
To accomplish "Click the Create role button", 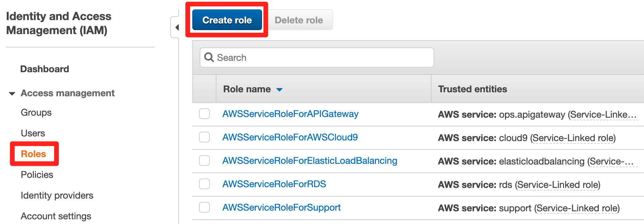I will pyautogui.click(x=227, y=20).
